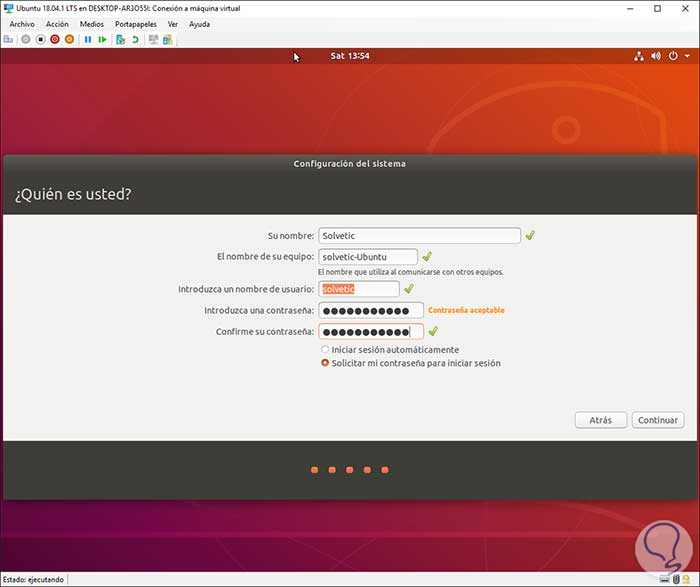The image size is (700, 587).
Task: Open the Ayuda menu
Action: [200, 24]
